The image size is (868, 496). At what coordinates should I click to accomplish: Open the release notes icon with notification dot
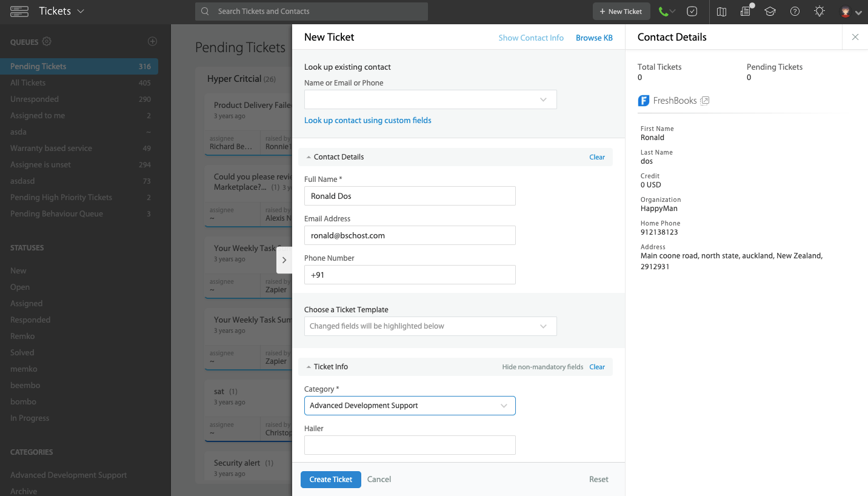(745, 12)
